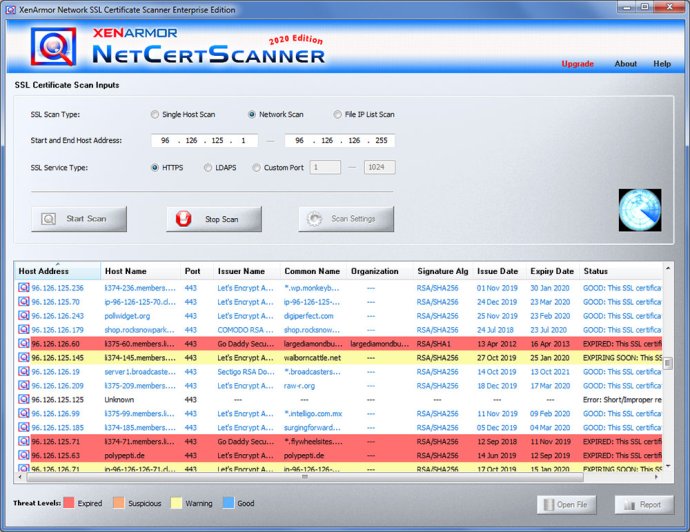This screenshot has width=690, height=532.
Task: Click the row icon for 96.126.126.243
Action: [x=23, y=316]
